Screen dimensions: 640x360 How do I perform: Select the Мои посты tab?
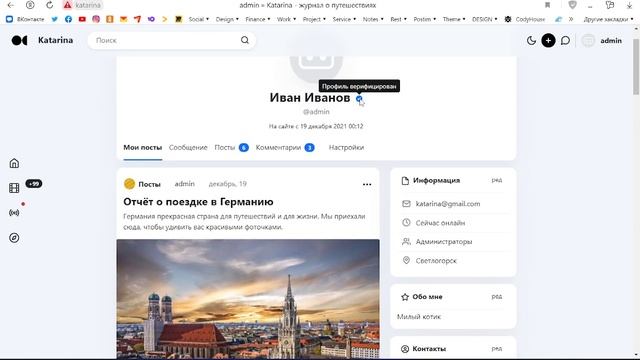[142, 147]
